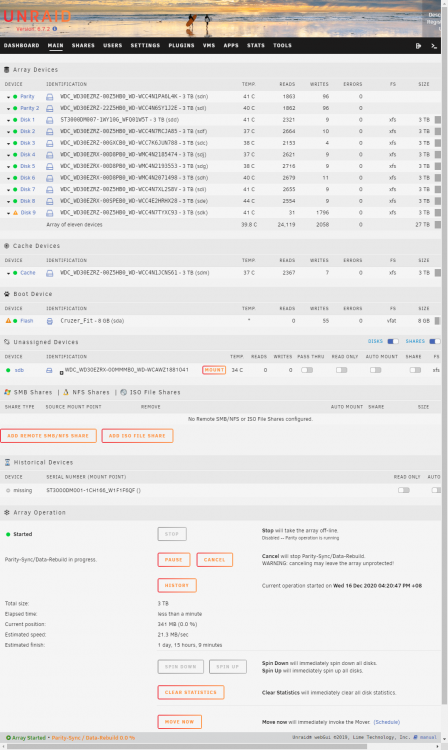Click the green status dot for sdb
Viewport: 448px width, 750px height.
tap(8, 370)
